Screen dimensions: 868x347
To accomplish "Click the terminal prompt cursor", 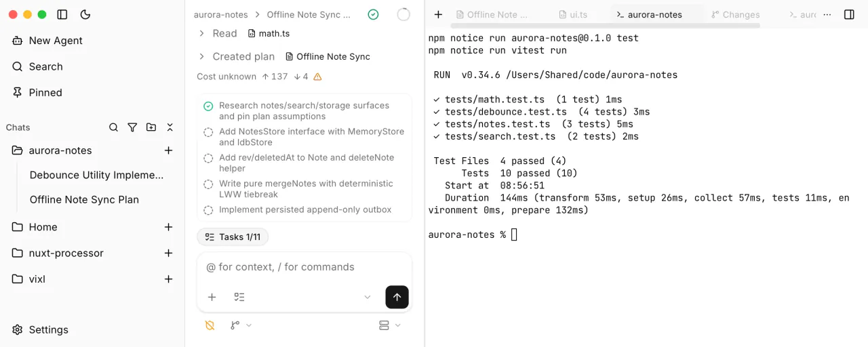I will [514, 234].
